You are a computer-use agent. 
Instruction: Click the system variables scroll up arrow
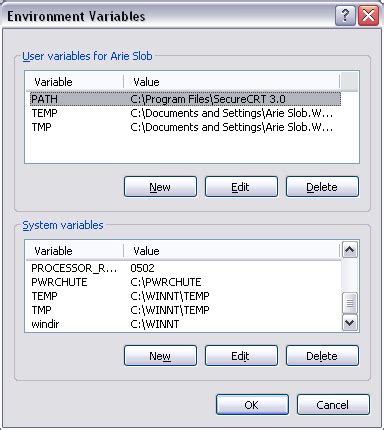pyautogui.click(x=350, y=250)
